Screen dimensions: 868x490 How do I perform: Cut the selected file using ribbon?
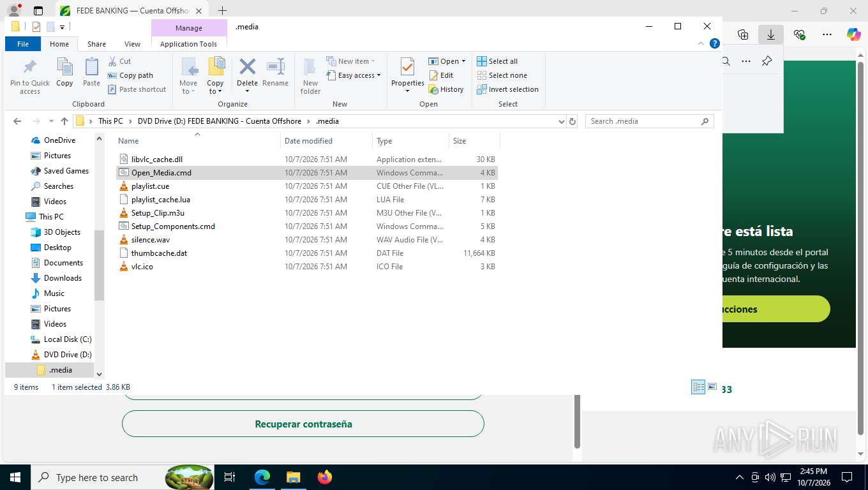coord(119,61)
